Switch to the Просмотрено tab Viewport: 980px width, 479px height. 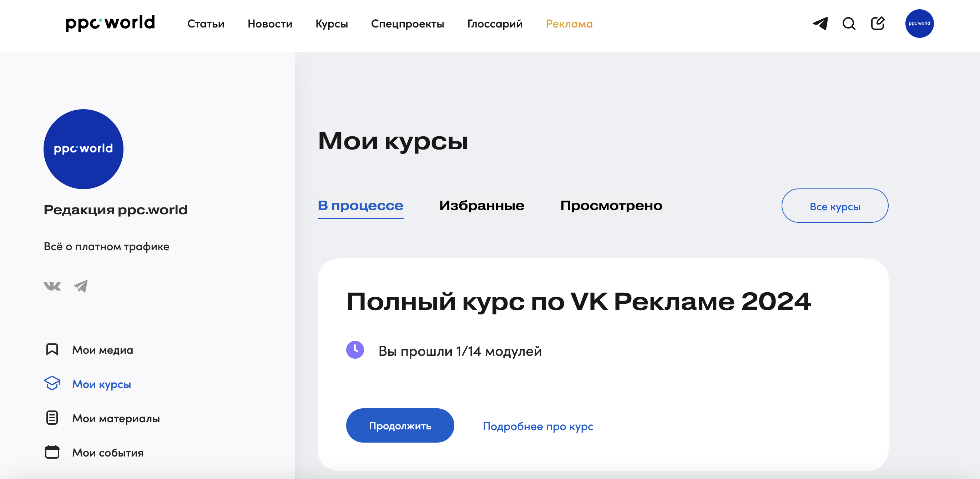(x=611, y=206)
